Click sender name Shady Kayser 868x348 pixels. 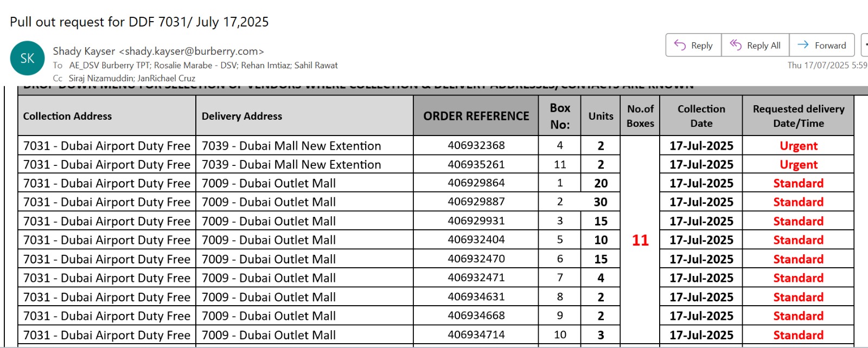84,51
